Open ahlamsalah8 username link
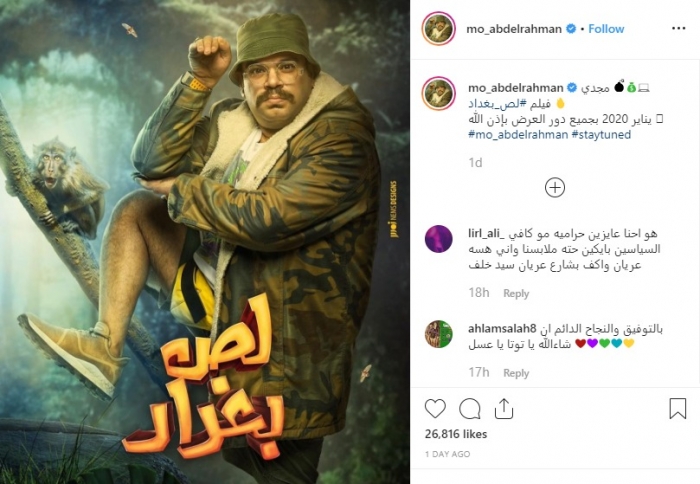Screen dimensions: 700x484 pos(502,329)
